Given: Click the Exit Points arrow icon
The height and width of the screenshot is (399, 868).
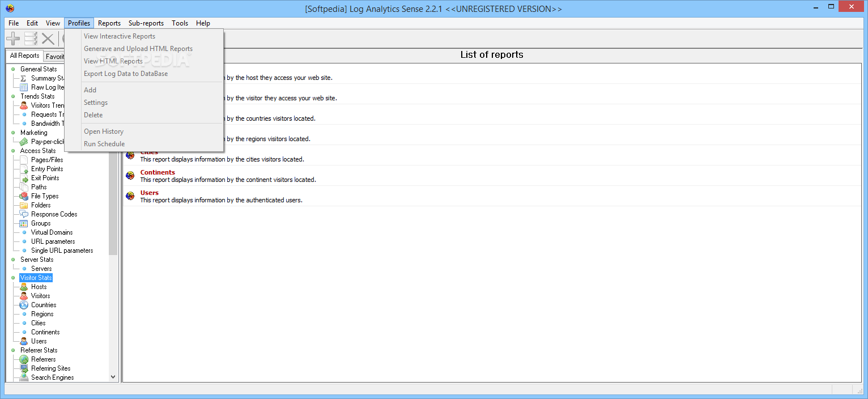Looking at the screenshot, I should tap(24, 178).
